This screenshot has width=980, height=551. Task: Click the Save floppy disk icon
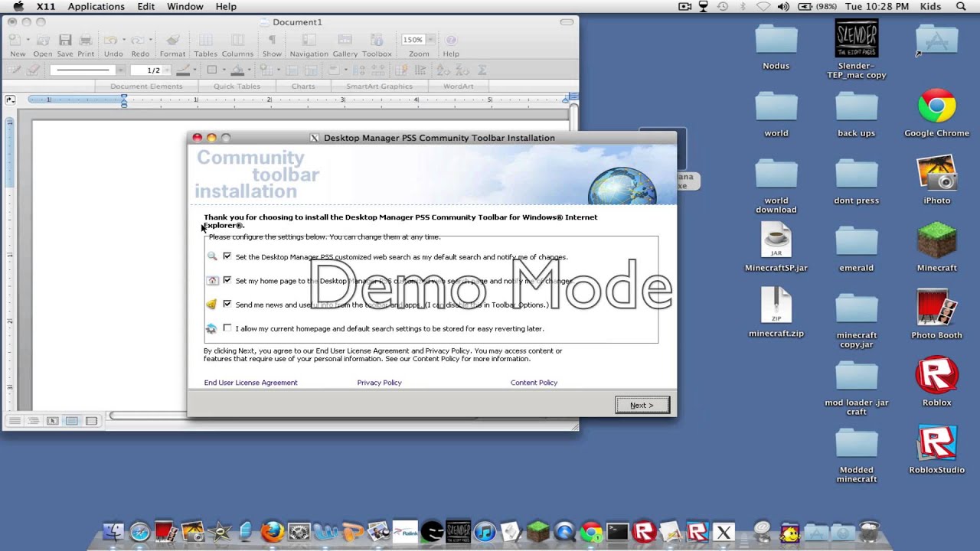65,40
